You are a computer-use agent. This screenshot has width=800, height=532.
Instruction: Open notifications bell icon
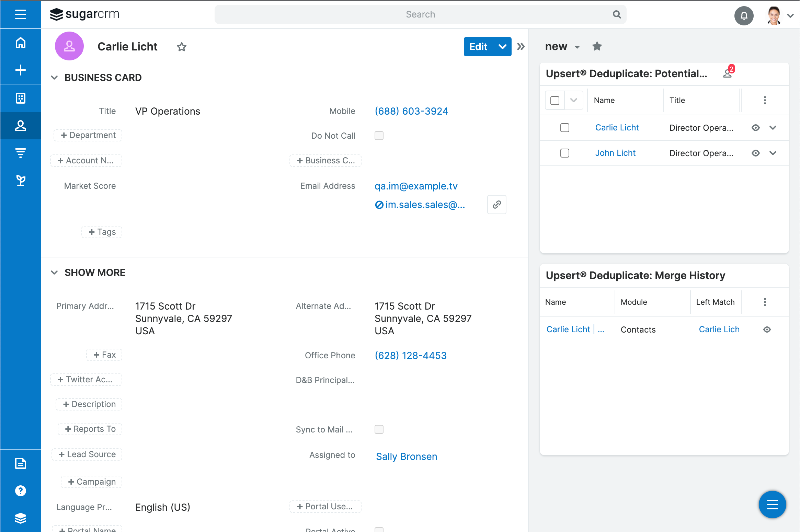pyautogui.click(x=744, y=15)
